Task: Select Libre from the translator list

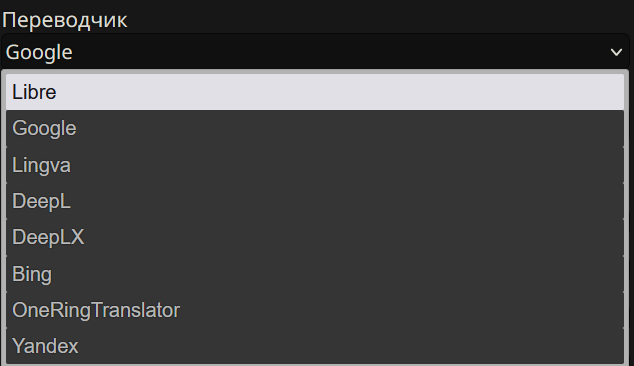Action: 315,92
